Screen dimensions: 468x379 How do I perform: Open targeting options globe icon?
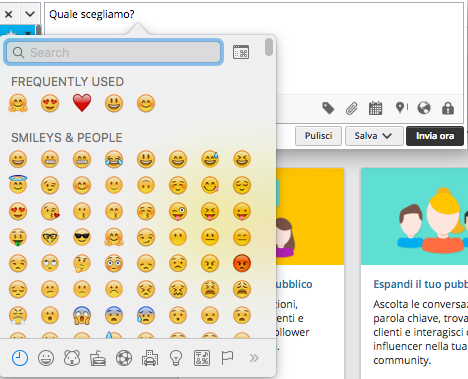pos(424,108)
